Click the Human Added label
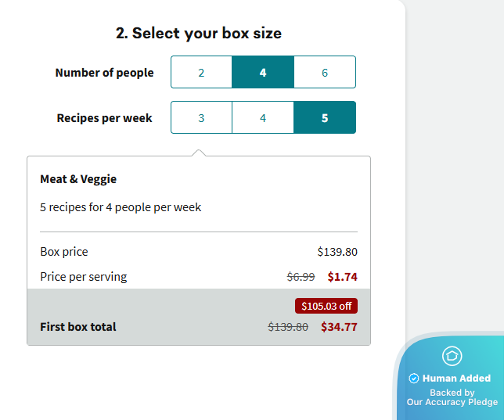The image size is (504, 420). point(456,379)
